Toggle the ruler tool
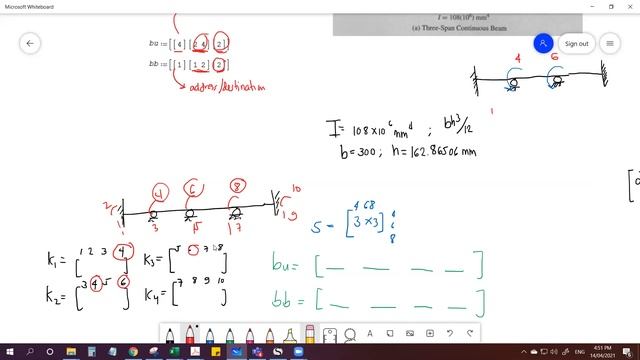 point(330,335)
